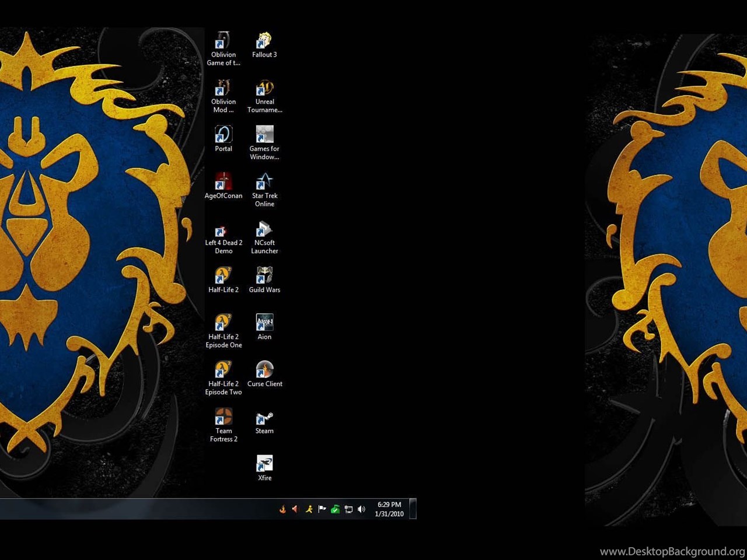
Task: Click the flame tray icon
Action: pyautogui.click(x=282, y=509)
